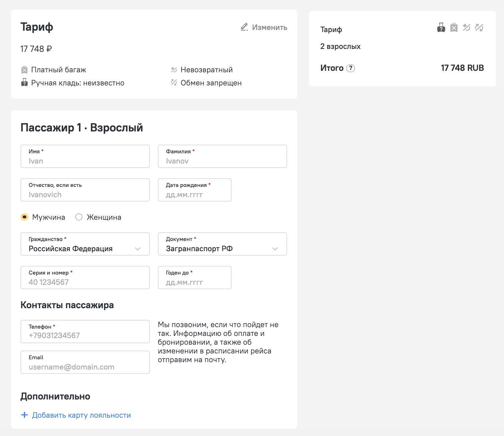Click the non-refundable icon beside Невозвратный
This screenshot has height=436, width=504.
pyautogui.click(x=174, y=70)
